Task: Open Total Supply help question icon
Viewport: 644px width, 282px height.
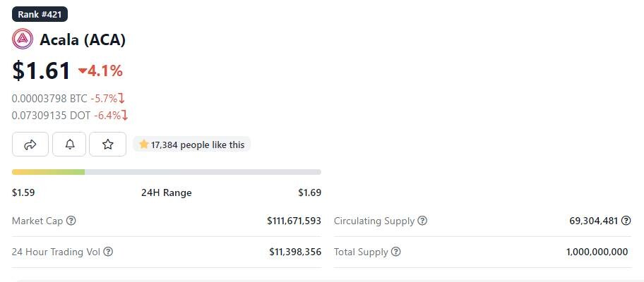Action: [395, 252]
